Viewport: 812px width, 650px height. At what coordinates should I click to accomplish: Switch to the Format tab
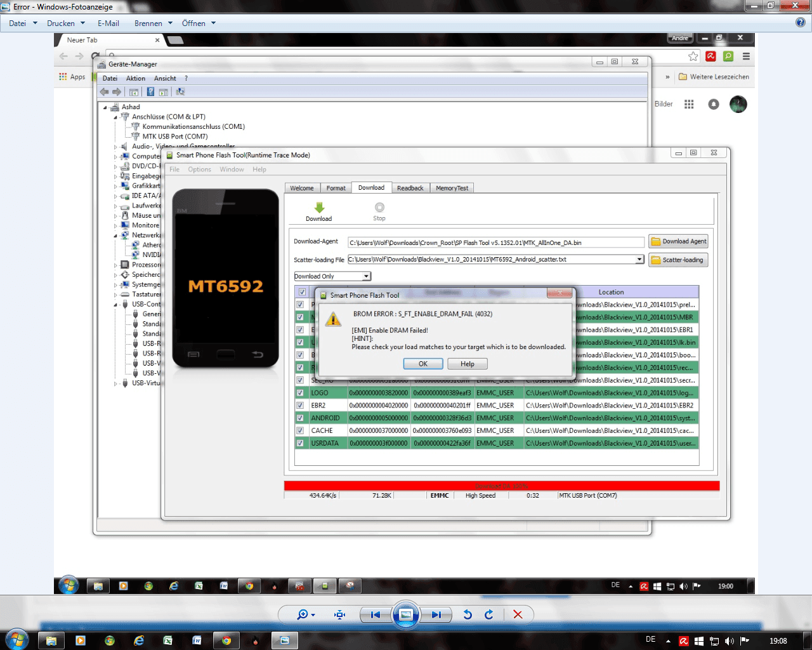coord(336,188)
